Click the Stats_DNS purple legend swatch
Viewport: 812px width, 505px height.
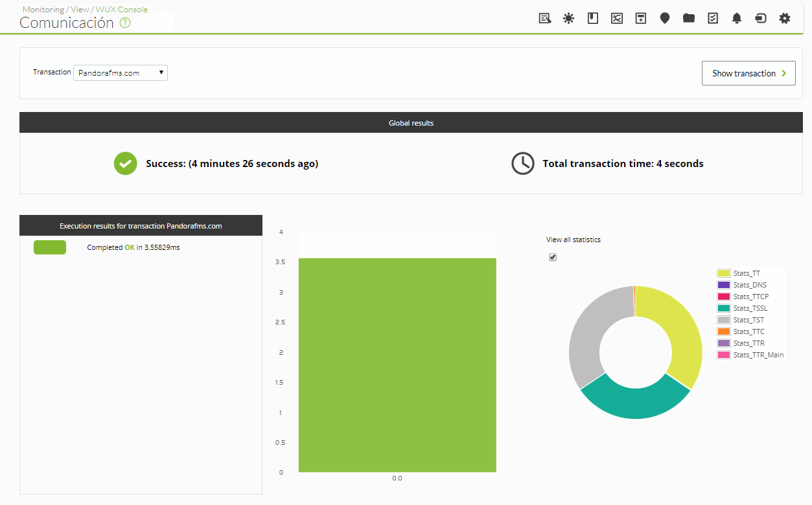pos(724,285)
